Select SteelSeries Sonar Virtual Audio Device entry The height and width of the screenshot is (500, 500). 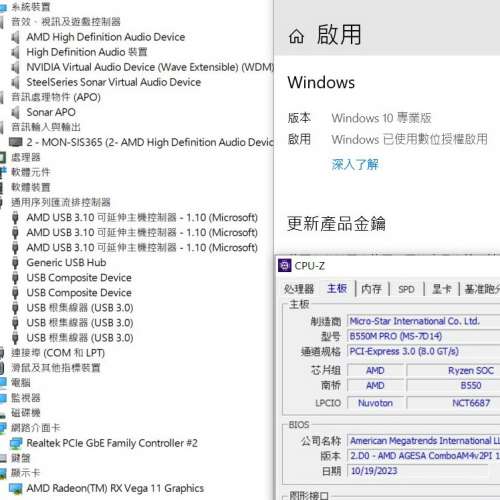[x=114, y=82]
